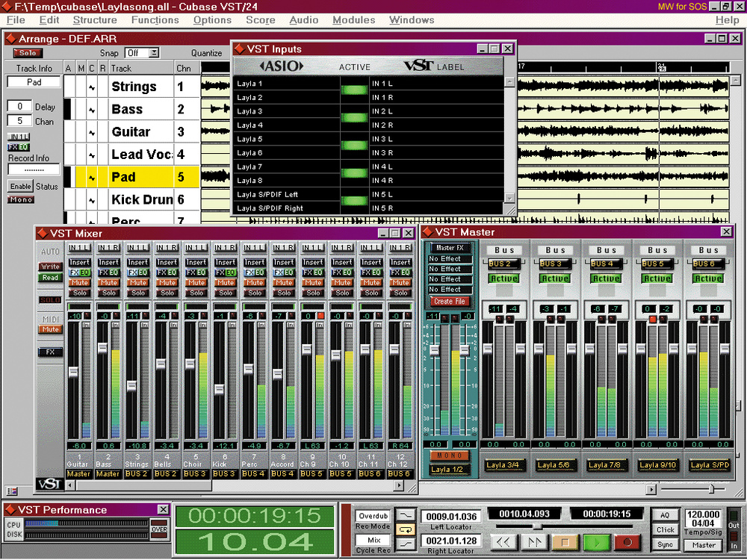Toggle the Mono button in Track Info

point(20,199)
